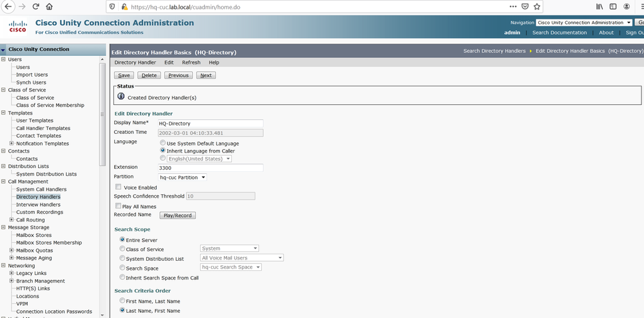Open the All Voice Mail Users dropdown
Image resolution: width=644 pixels, height=318 pixels.
[242, 257]
